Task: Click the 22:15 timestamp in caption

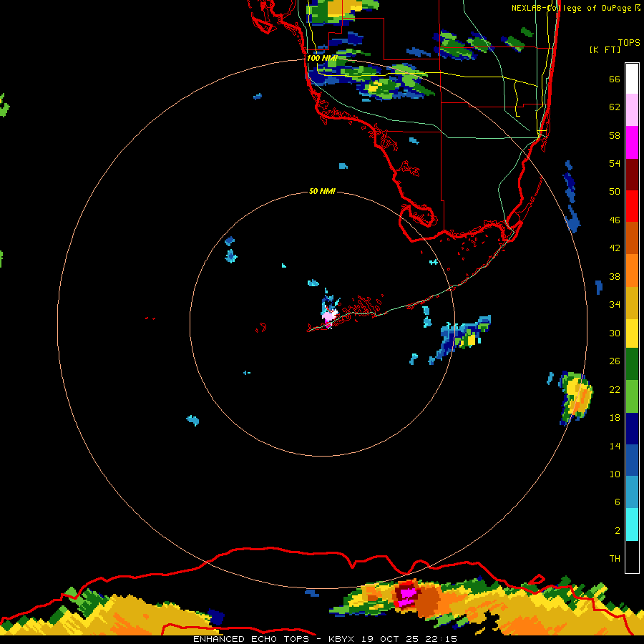Action: [441, 639]
